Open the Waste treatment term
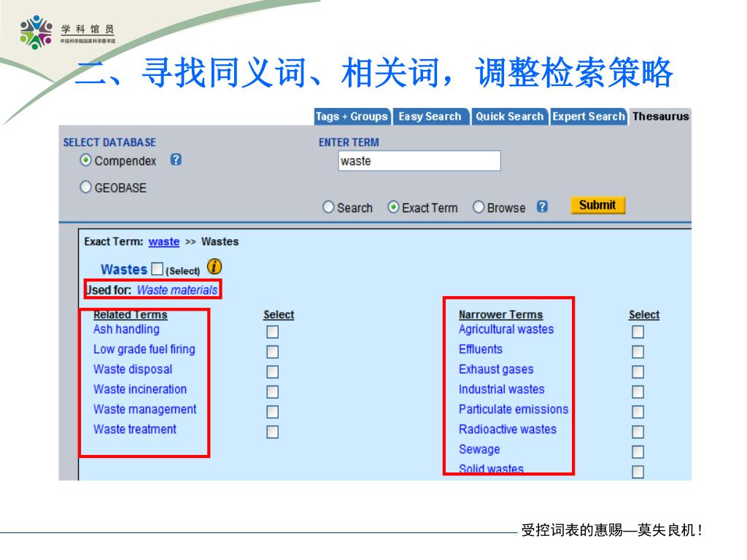The image size is (747, 560). [x=135, y=429]
